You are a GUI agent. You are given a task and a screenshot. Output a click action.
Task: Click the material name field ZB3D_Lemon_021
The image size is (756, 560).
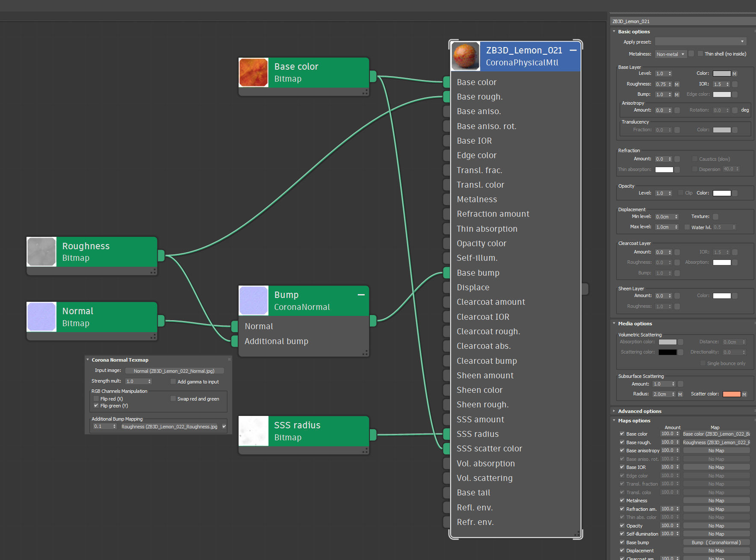tap(683, 21)
